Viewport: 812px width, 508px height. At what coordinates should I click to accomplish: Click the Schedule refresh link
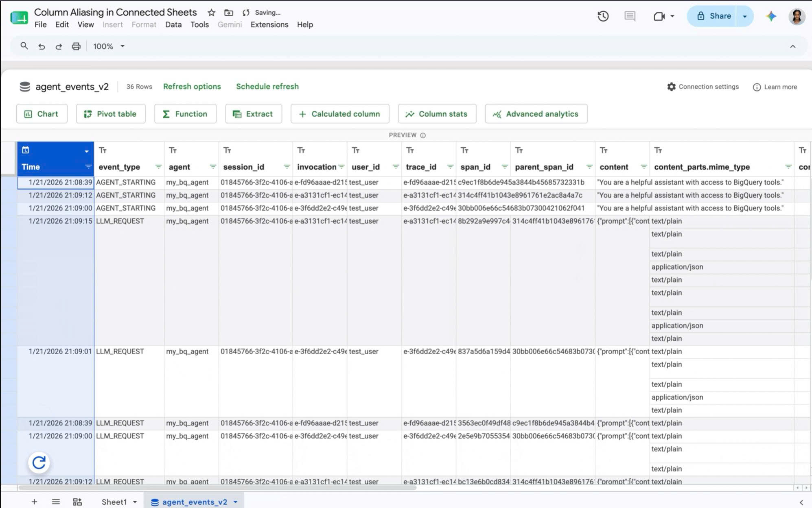(x=267, y=87)
